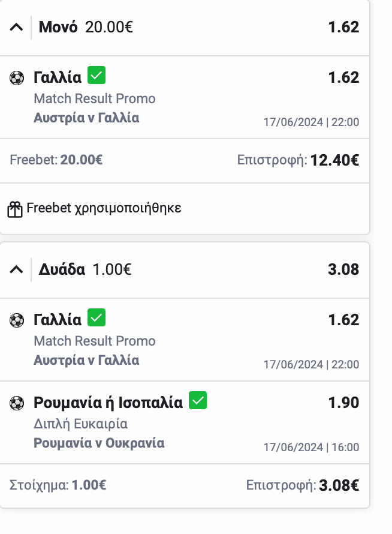Collapse the Μονό 20.00€ bet slip
392x534 pixels.
tap(17, 27)
